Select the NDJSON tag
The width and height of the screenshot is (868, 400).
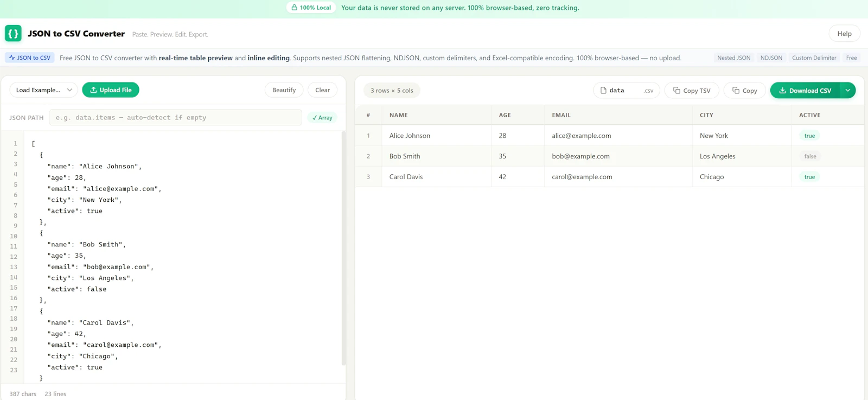771,58
